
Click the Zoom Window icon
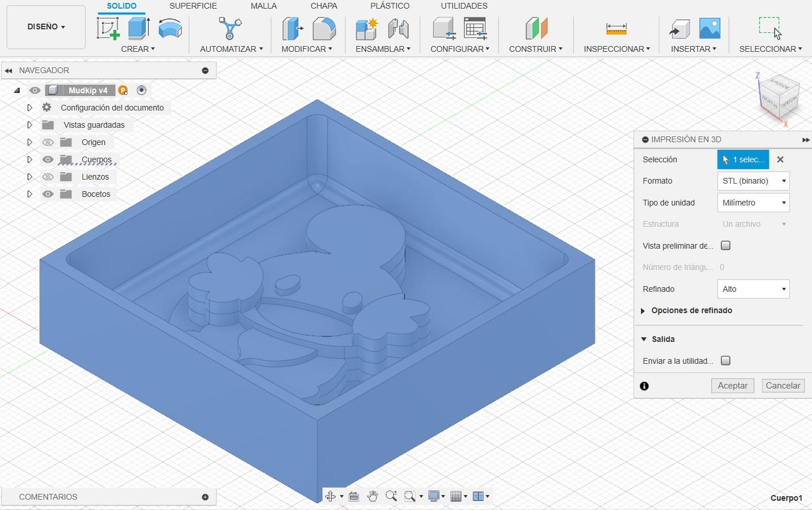[410, 496]
